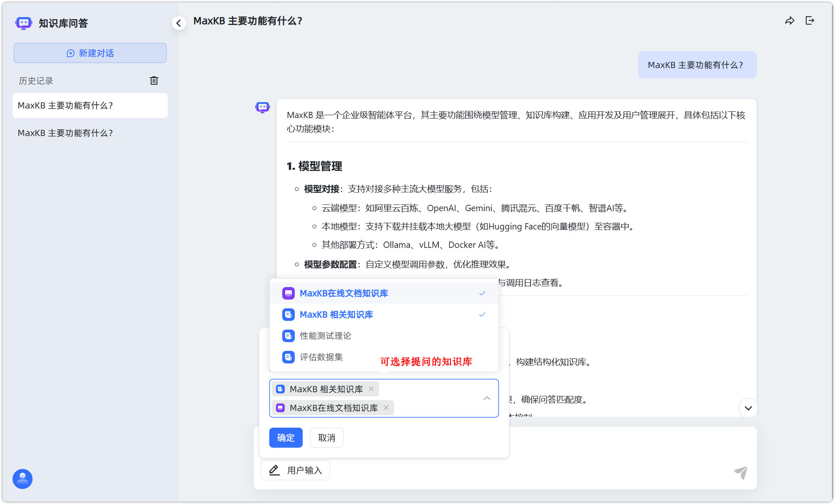Uncheck MaxKB 相关知识库 in the list
The width and height of the screenshot is (835, 504).
483,315
